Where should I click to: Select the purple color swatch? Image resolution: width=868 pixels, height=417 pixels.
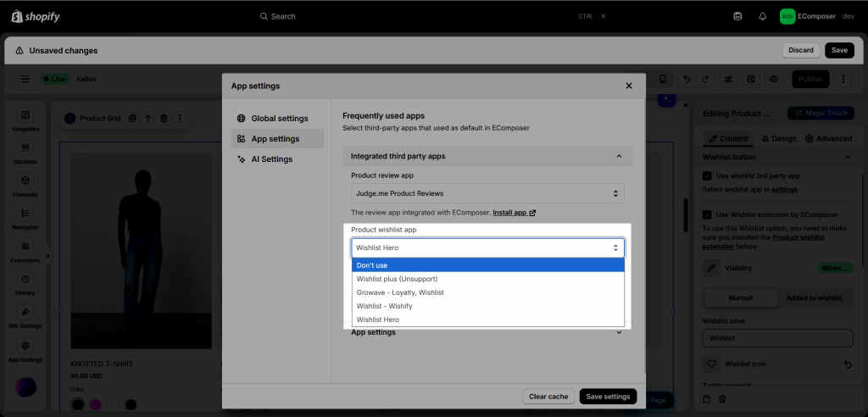coord(96,405)
